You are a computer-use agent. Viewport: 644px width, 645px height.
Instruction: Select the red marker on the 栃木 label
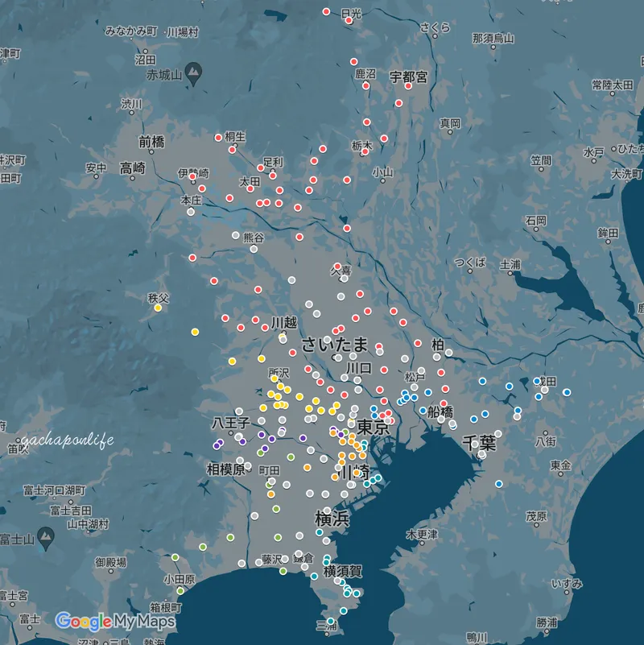[365, 152]
